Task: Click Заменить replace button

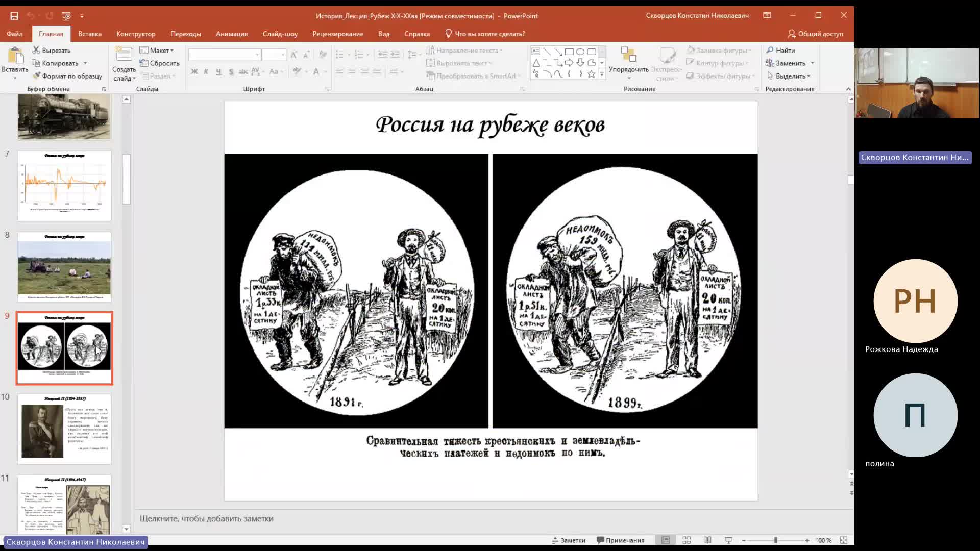Action: 786,63
